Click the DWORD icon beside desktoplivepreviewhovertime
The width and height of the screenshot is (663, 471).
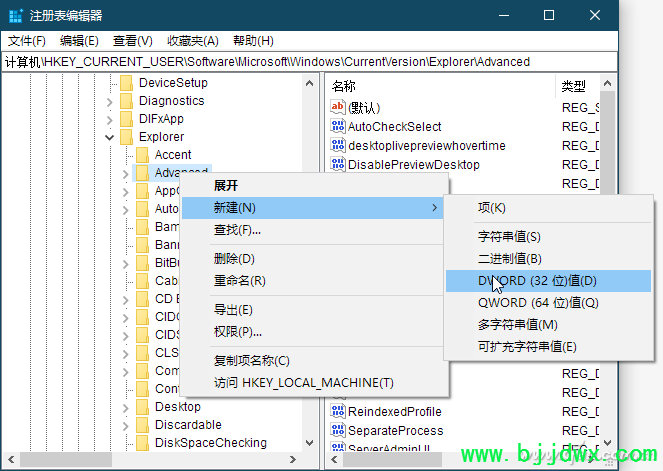click(338, 145)
